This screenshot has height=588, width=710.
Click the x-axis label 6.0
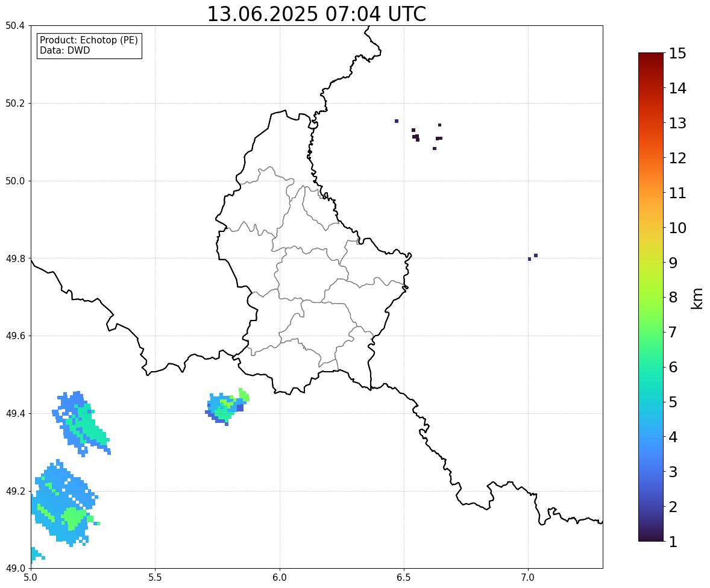click(x=280, y=578)
